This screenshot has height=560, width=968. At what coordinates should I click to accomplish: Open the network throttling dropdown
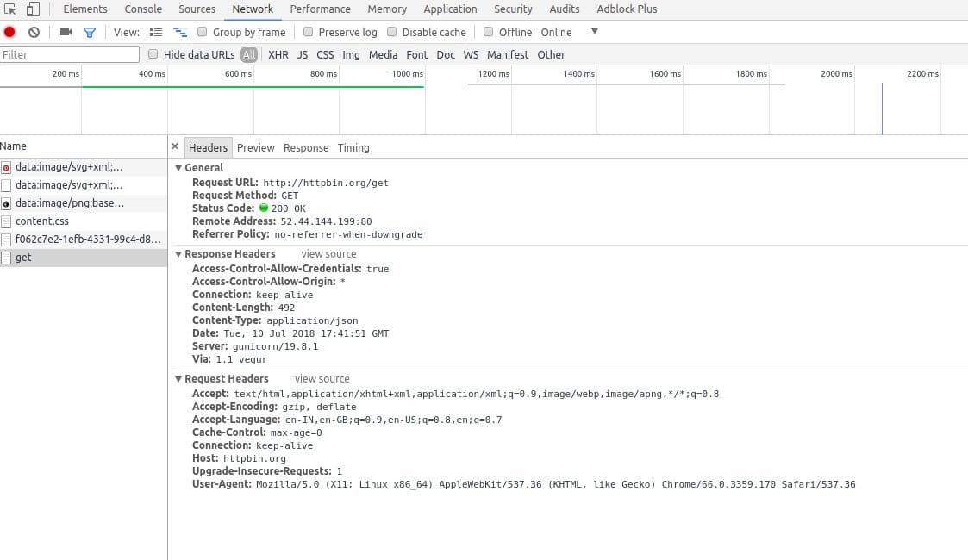coord(594,32)
